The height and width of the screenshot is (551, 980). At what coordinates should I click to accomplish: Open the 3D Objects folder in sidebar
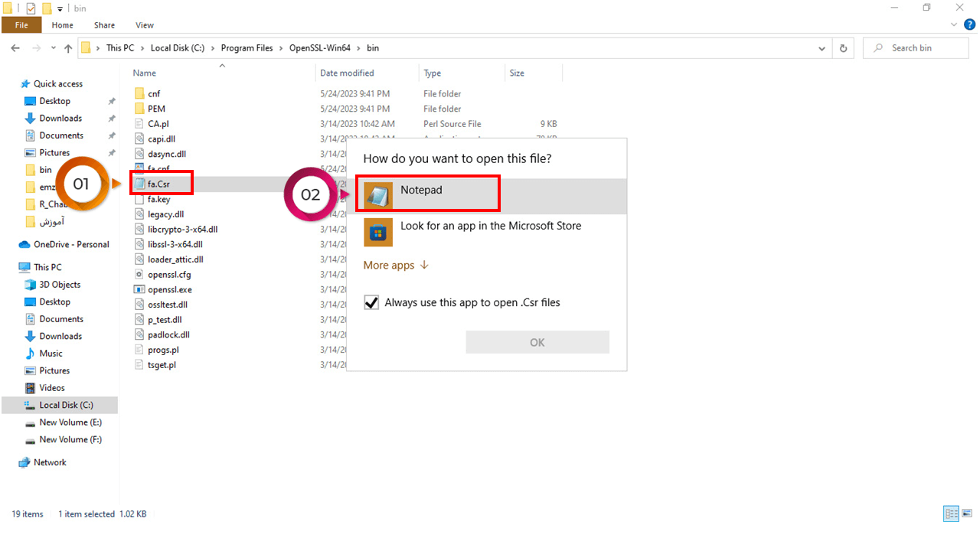60,285
